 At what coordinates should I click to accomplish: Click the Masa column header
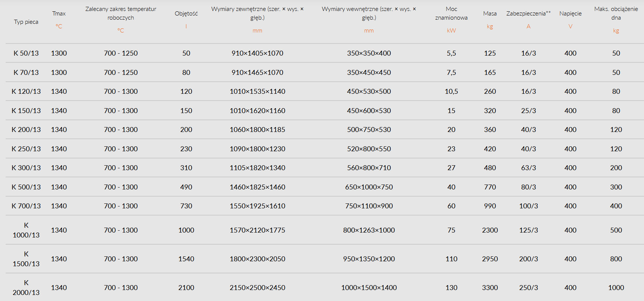coord(490,14)
